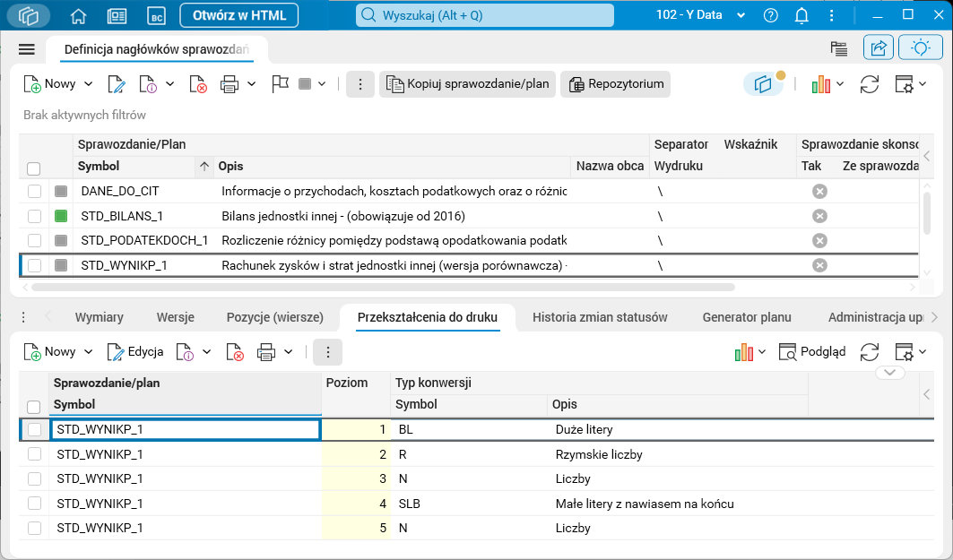Open hamburger menu next to tab
Image resolution: width=953 pixels, height=560 pixels.
[27, 50]
